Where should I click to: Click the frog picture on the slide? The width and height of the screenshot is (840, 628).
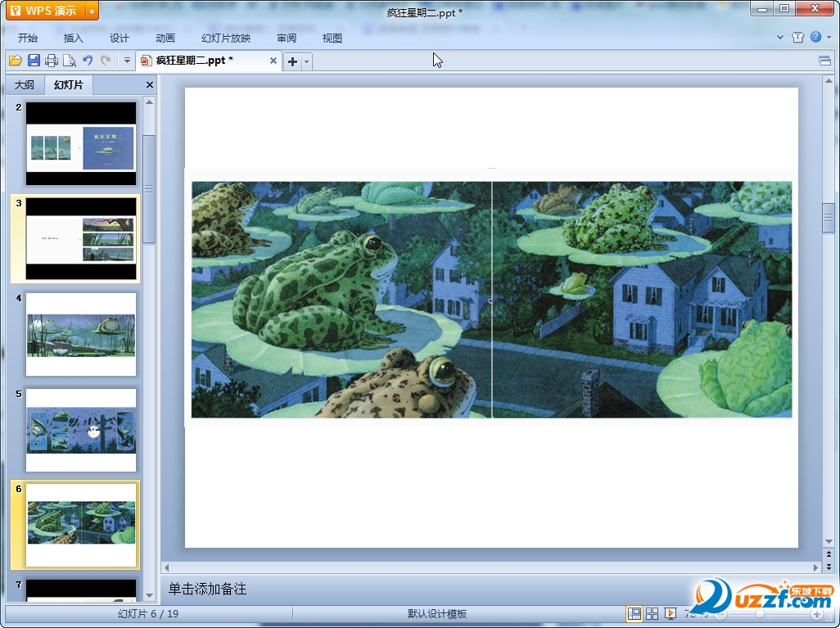491,299
